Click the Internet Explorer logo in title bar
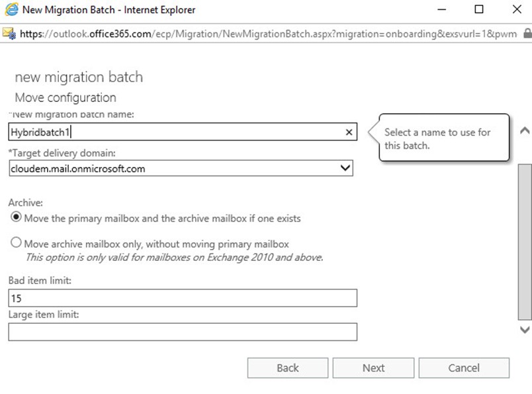 pos(11,9)
